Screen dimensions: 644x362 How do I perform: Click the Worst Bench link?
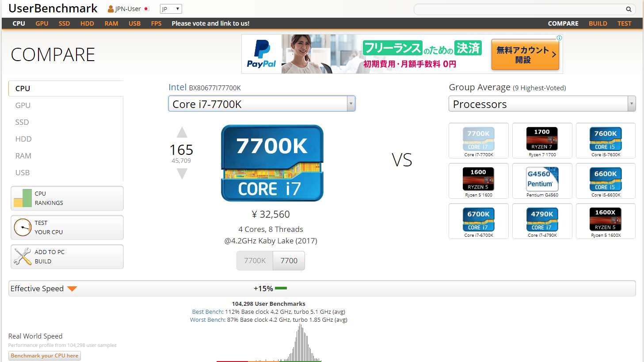tap(207, 320)
